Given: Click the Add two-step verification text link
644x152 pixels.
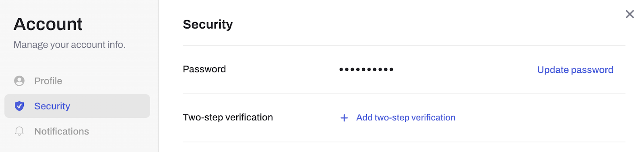Looking at the screenshot, I should click(x=406, y=118).
